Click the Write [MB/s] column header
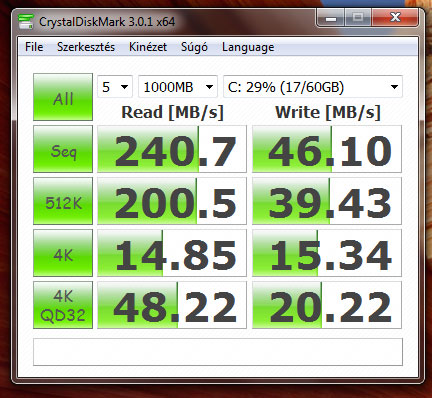This screenshot has width=432, height=398. [x=328, y=113]
